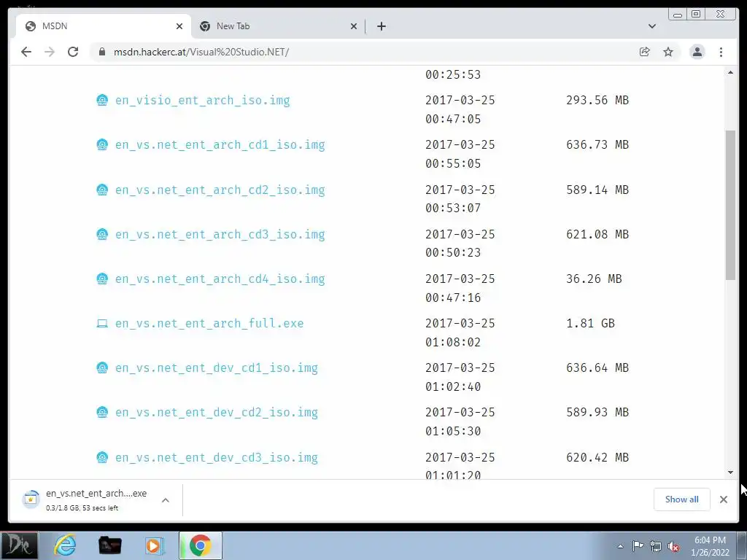The width and height of the screenshot is (747, 560).
Task: Click the address bar URL
Action: 201,52
